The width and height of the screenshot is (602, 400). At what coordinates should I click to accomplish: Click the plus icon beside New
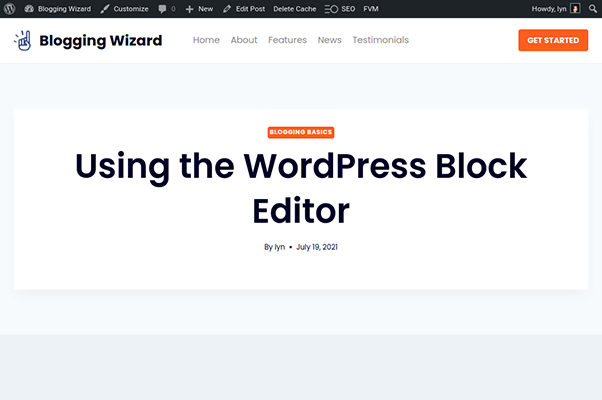coord(189,9)
